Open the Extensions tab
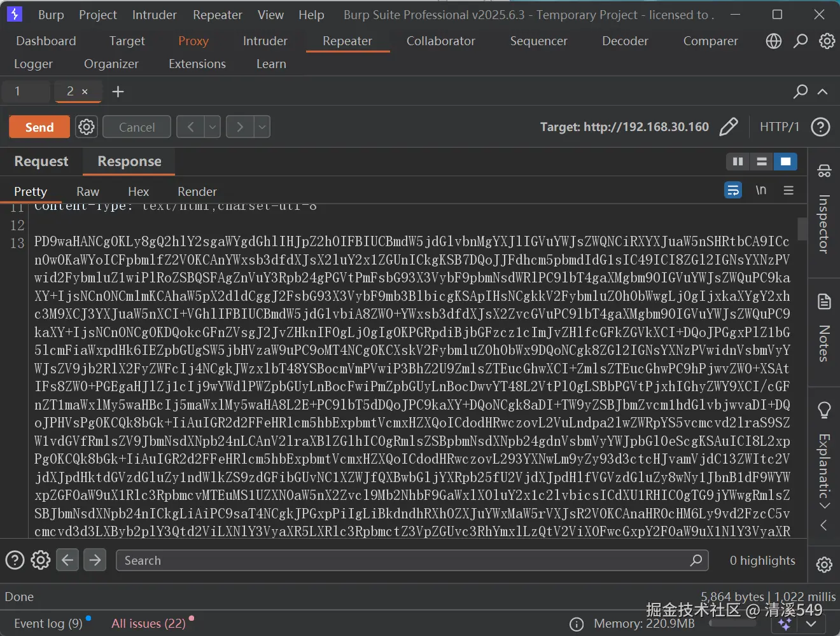840x636 pixels. 197,64
